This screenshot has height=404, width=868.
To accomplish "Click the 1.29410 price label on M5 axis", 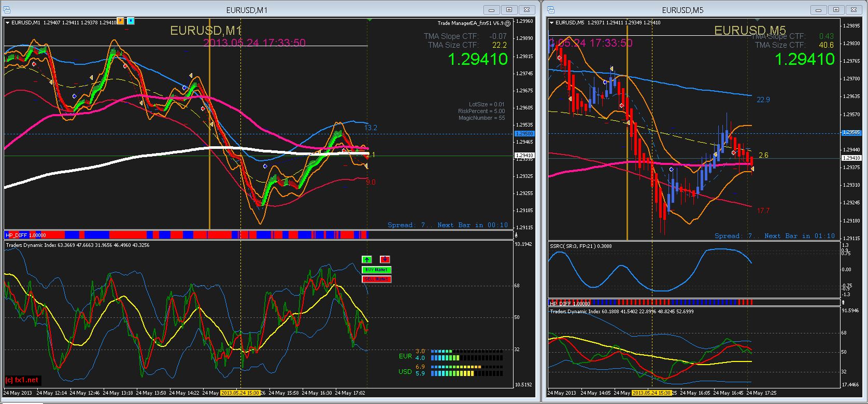I will coord(851,158).
